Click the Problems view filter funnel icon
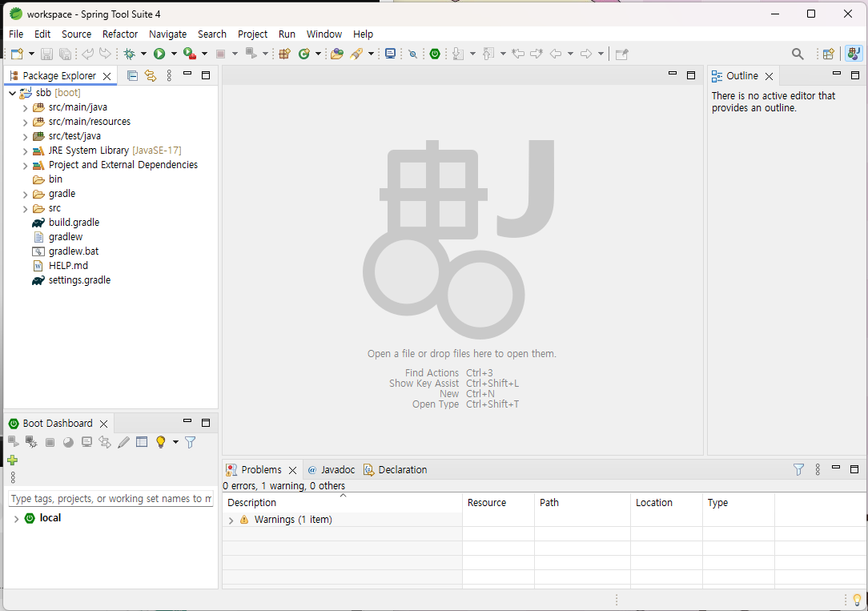868x611 pixels. point(798,469)
